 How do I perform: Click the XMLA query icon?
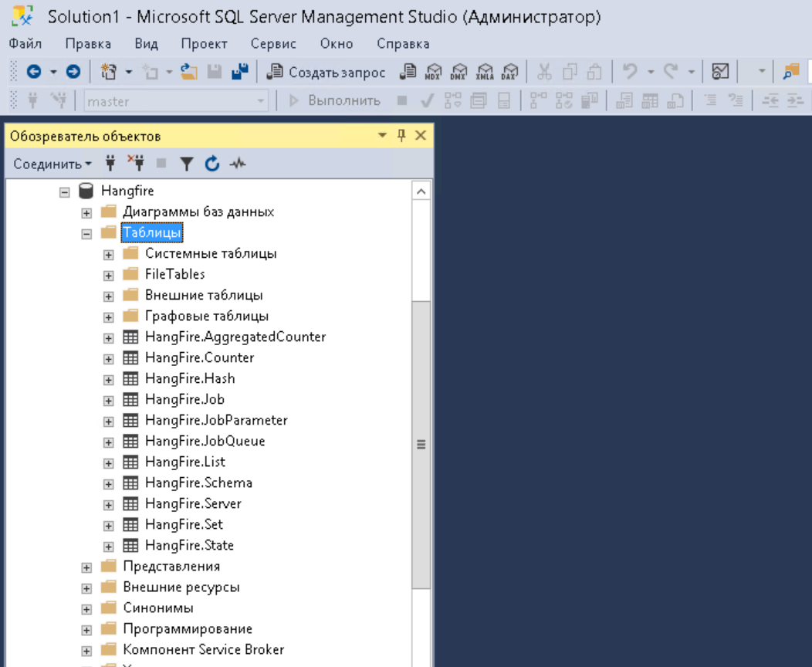[x=485, y=72]
